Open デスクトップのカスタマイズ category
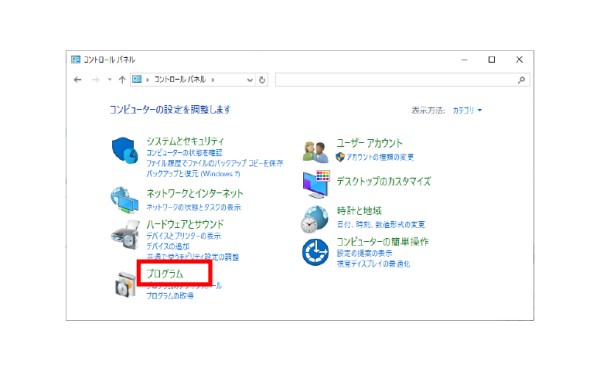The image size is (600, 371). tap(383, 181)
